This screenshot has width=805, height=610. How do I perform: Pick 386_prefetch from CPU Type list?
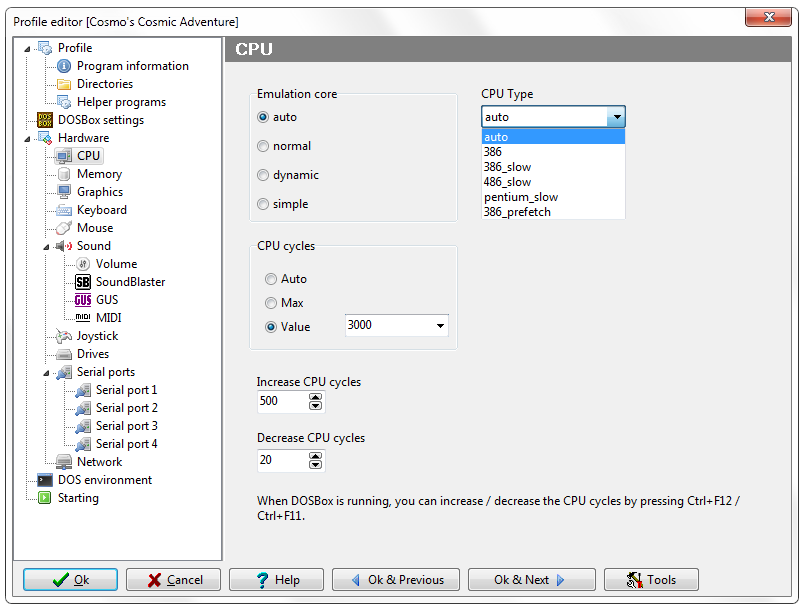coord(553,212)
